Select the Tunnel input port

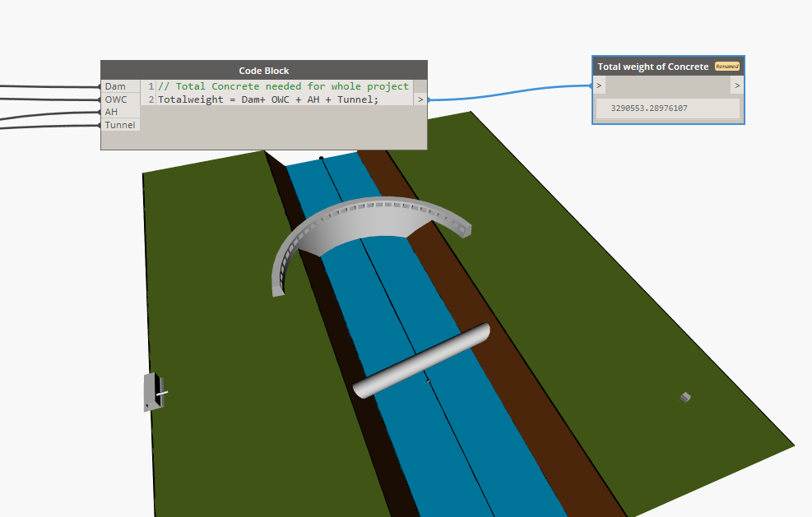click(x=120, y=125)
